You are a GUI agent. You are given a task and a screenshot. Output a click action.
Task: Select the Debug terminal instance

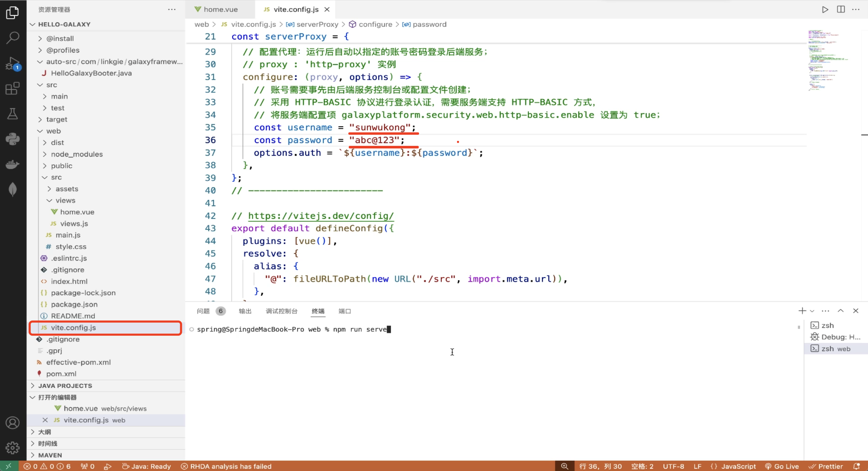836,337
